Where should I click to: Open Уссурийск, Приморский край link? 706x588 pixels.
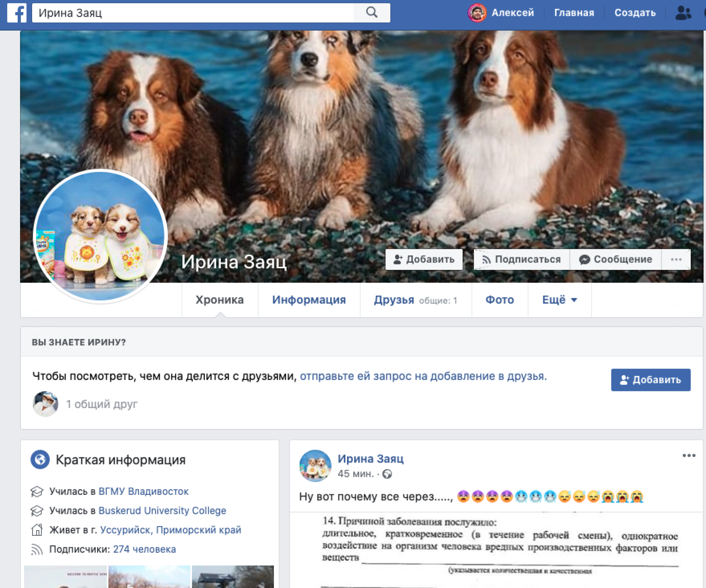pos(170,530)
